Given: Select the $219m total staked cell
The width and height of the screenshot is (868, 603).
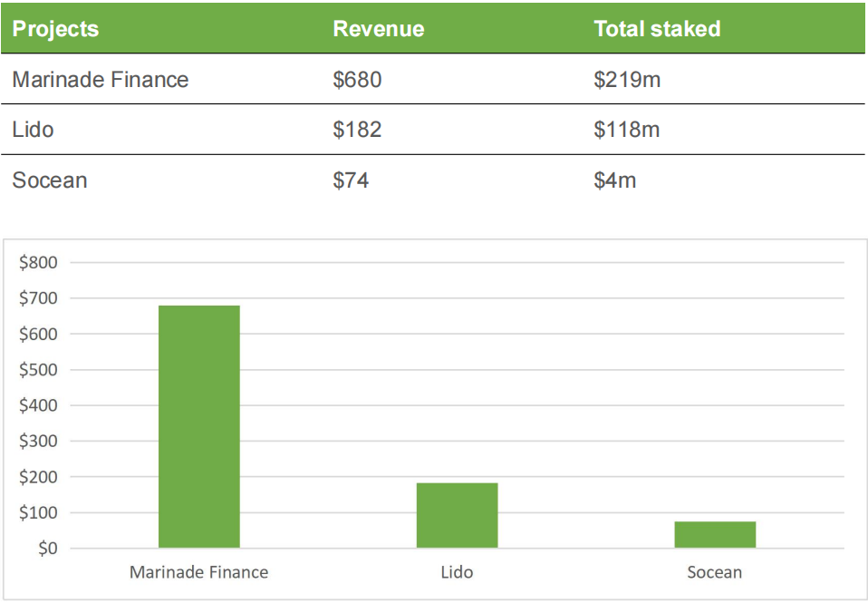Looking at the screenshot, I should click(627, 80).
